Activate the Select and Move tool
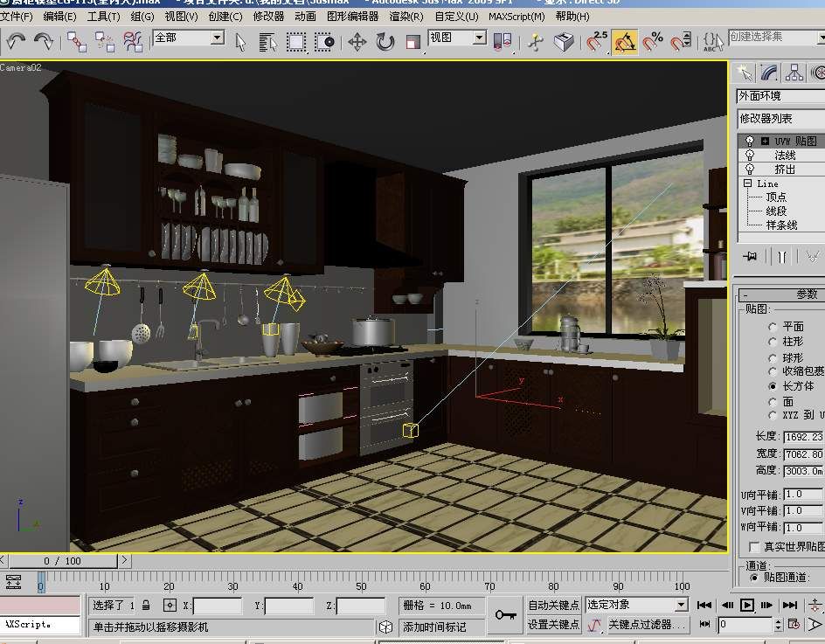Viewport: 825px width, 644px height. [x=357, y=42]
